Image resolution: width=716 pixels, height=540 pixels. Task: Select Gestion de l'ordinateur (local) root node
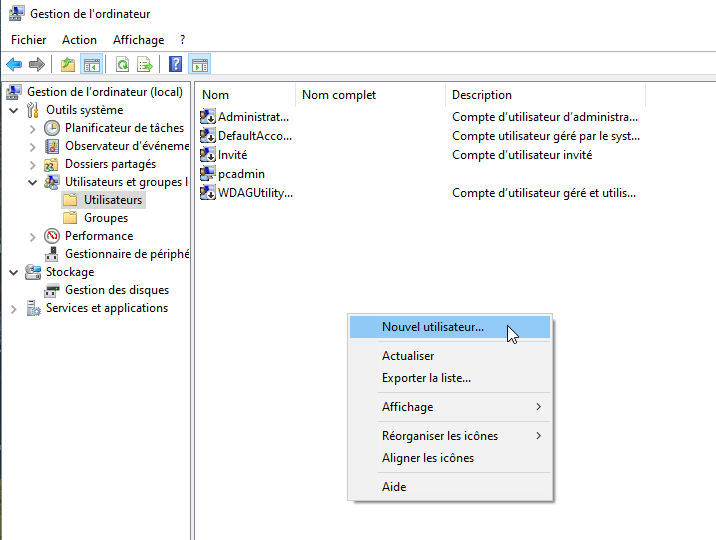tap(105, 92)
